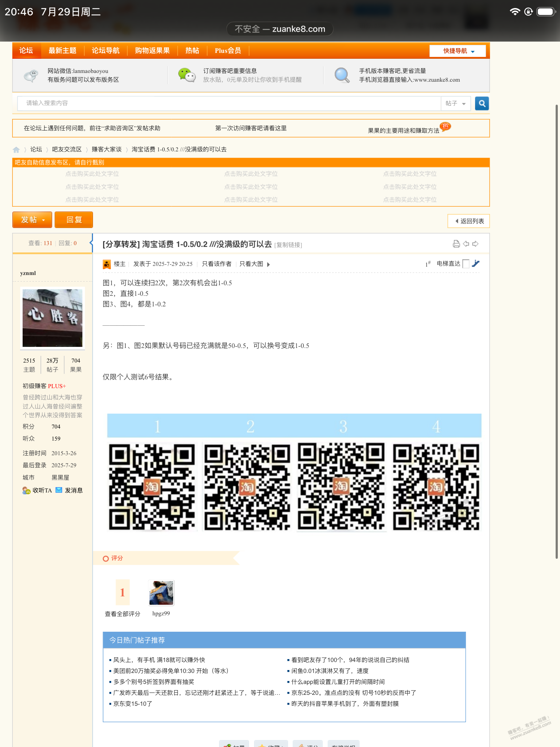The height and width of the screenshot is (747, 560).
Task: Open 果果的主要用途和赚取方法 link
Action: click(x=404, y=131)
